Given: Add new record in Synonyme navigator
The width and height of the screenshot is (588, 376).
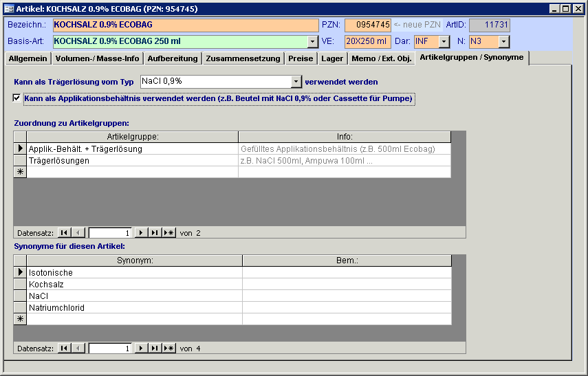Looking at the screenshot, I should [x=169, y=349].
